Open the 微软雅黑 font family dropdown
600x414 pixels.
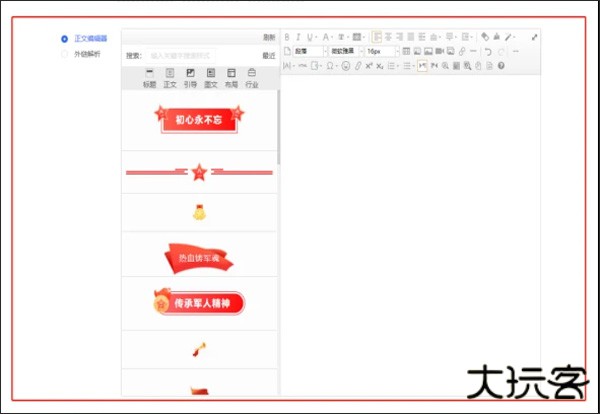click(344, 51)
